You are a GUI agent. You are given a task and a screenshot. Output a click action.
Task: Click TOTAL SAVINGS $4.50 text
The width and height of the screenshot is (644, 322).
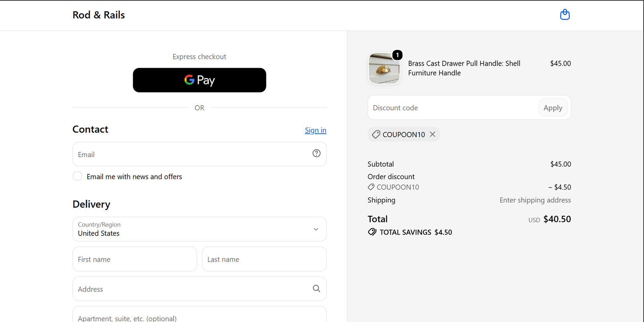pyautogui.click(x=416, y=232)
